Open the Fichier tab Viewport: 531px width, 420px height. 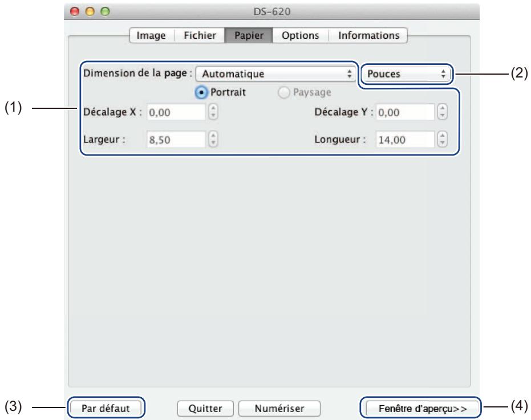(200, 35)
